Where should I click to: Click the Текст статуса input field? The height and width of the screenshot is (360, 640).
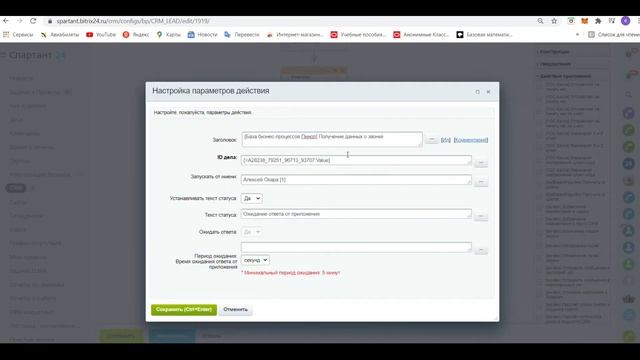pyautogui.click(x=356, y=214)
